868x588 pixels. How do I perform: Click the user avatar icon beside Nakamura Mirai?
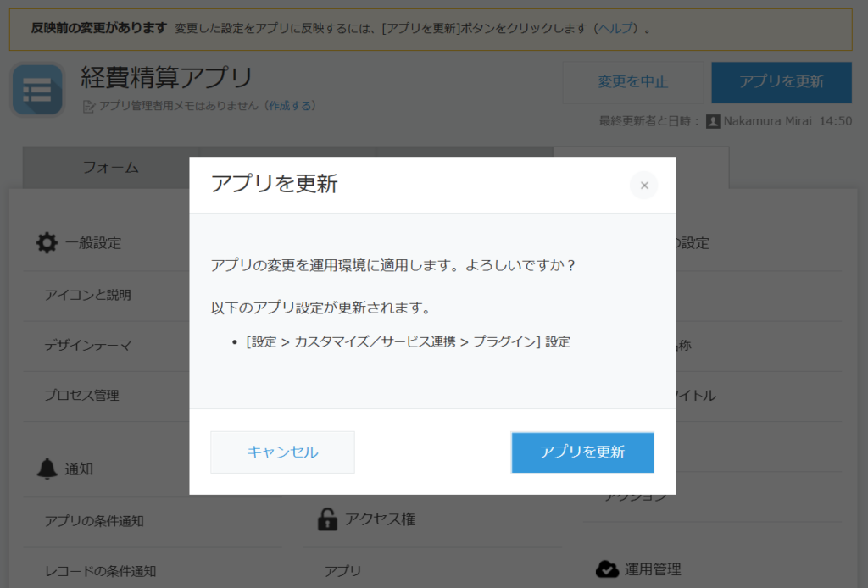click(x=713, y=121)
